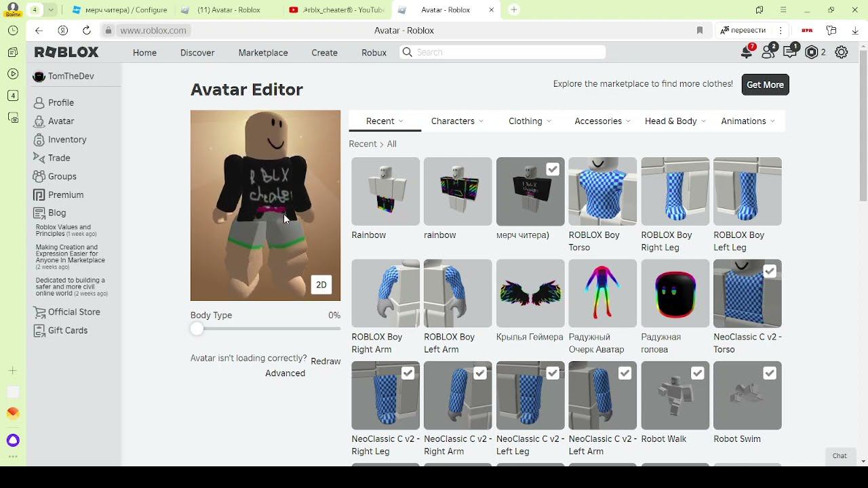Uncheck NeoClassic C v2 - Left Leg
This screenshot has width=868, height=488.
click(553, 373)
